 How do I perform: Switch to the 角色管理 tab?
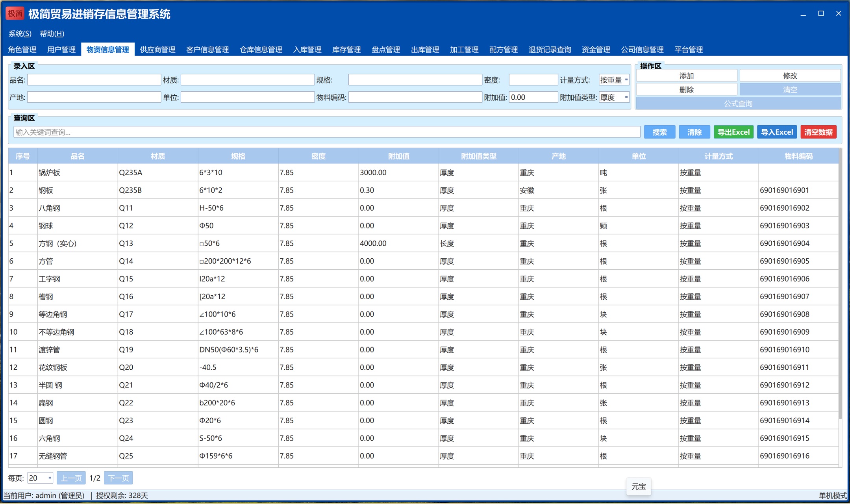click(22, 50)
